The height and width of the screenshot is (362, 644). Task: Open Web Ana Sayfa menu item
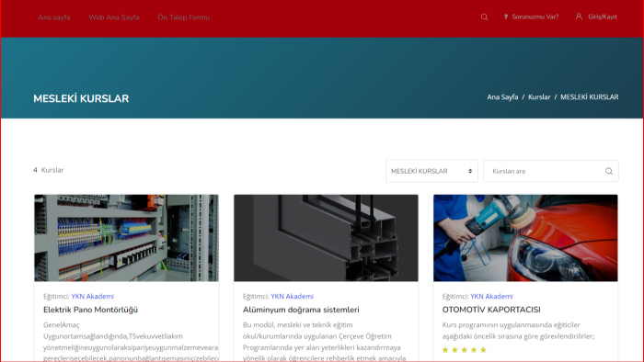point(114,17)
